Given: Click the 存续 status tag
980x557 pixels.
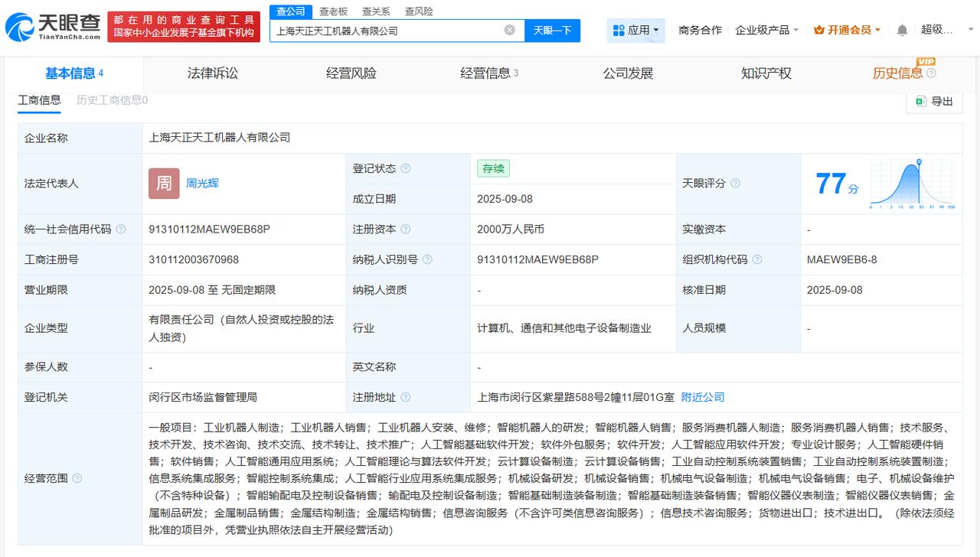Looking at the screenshot, I should tap(493, 168).
